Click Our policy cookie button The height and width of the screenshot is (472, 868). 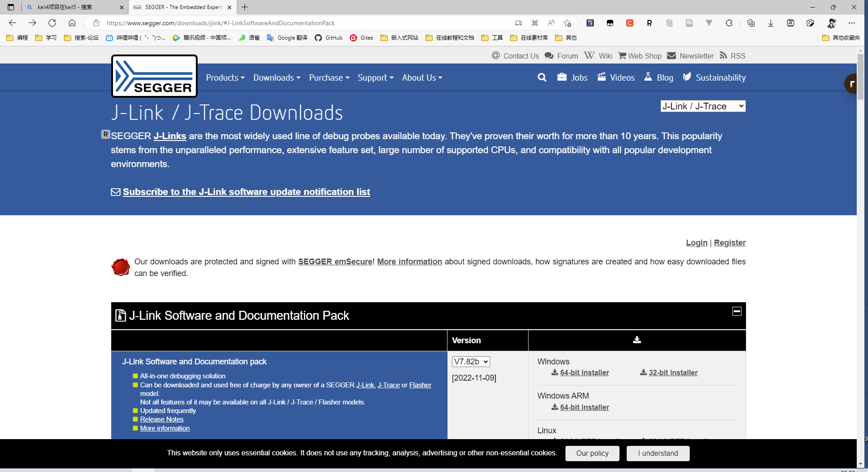click(592, 454)
